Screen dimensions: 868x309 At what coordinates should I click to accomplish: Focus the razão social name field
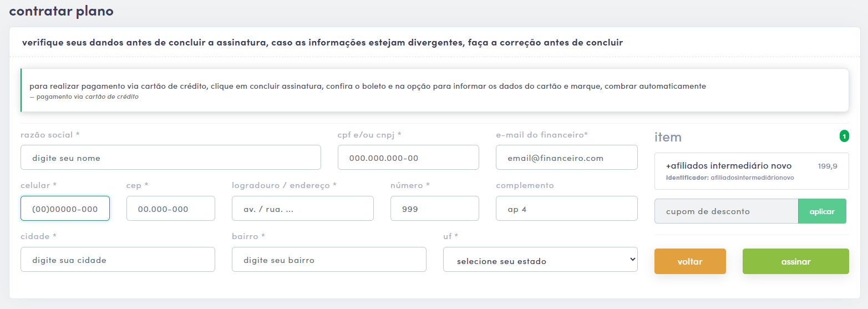coord(171,158)
